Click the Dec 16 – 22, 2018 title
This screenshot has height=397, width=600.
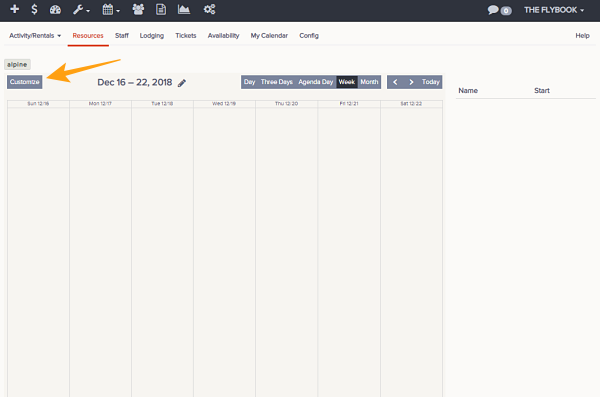tap(135, 83)
